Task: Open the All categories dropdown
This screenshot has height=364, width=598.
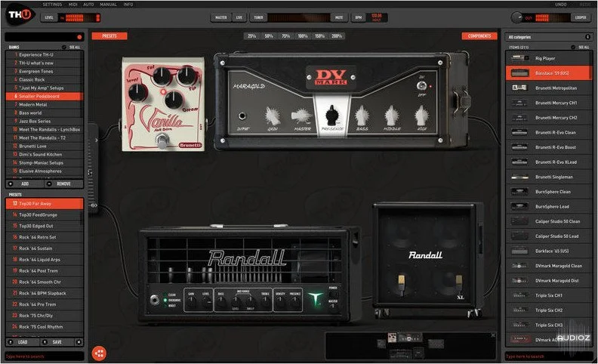Action: [x=548, y=37]
